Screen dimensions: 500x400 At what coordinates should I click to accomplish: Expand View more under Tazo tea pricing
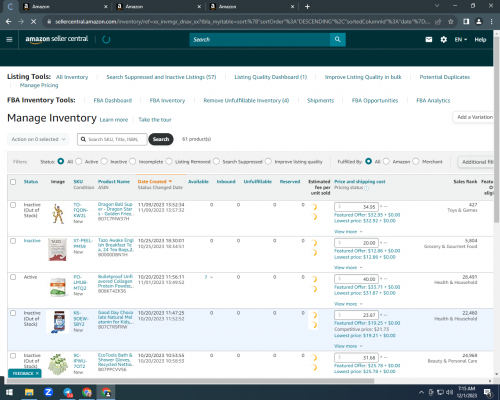click(348, 267)
